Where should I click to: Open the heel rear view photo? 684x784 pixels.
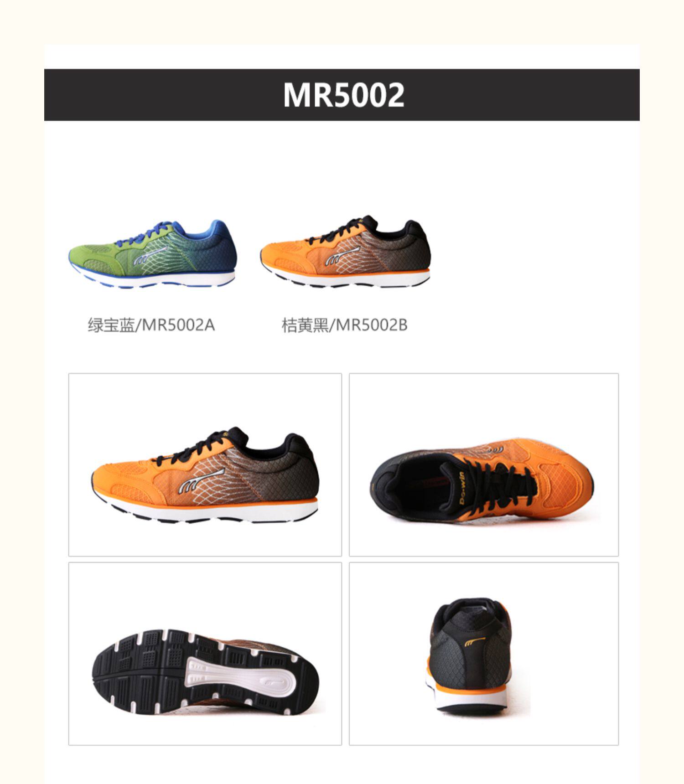484,654
